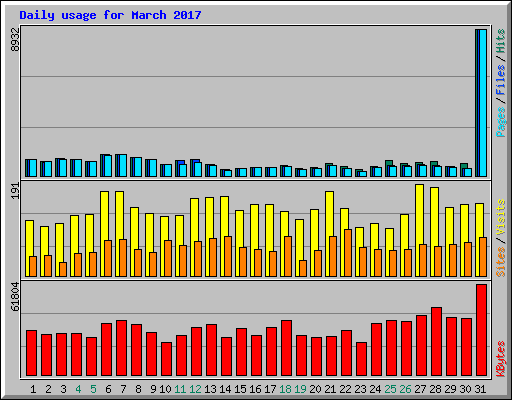Image resolution: width=512 pixels, height=400 pixels.
Task: Click day 24 on the x-axis
Action: pyautogui.click(x=375, y=389)
